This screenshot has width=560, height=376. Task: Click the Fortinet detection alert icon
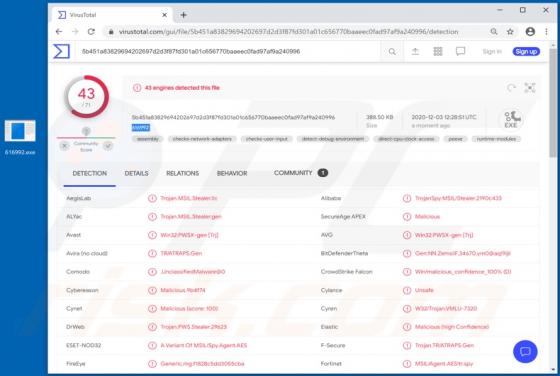click(407, 364)
